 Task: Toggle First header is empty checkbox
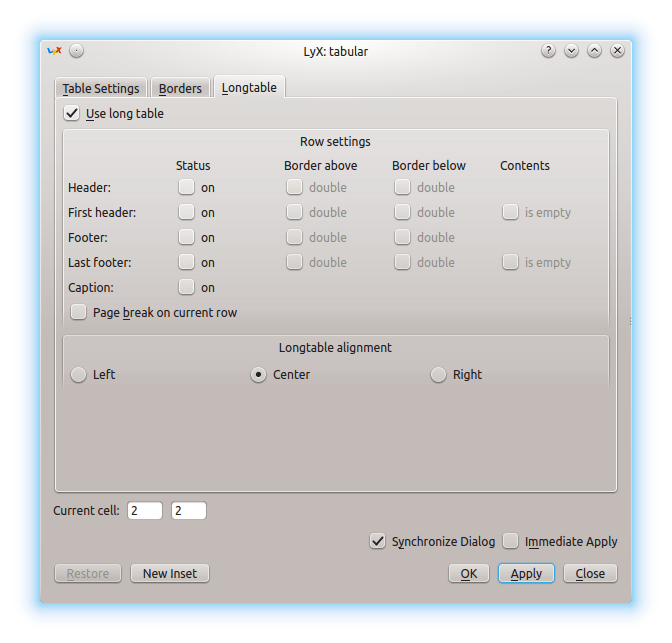510,212
